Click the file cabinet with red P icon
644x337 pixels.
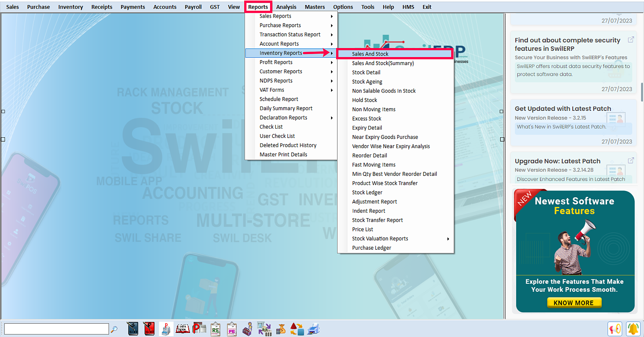click(166, 329)
